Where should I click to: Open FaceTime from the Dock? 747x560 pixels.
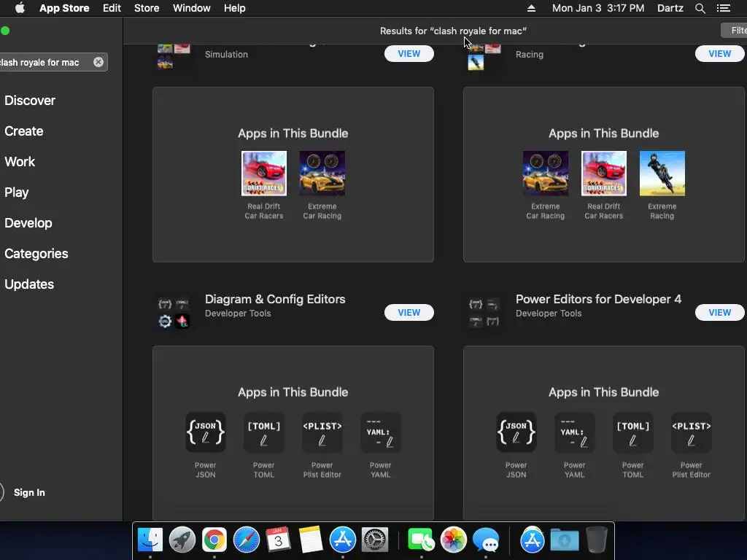pos(421,540)
